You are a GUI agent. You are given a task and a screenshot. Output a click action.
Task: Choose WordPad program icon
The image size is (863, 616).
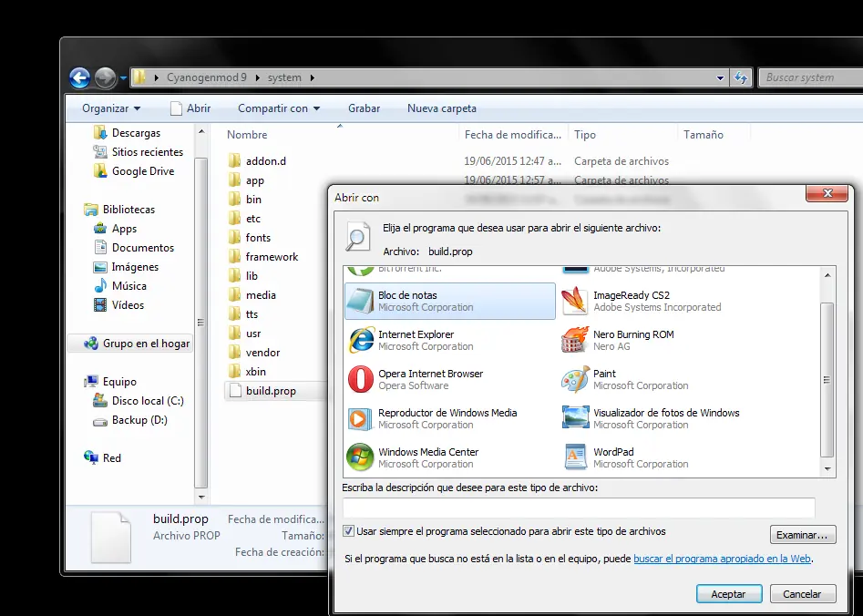(575, 457)
